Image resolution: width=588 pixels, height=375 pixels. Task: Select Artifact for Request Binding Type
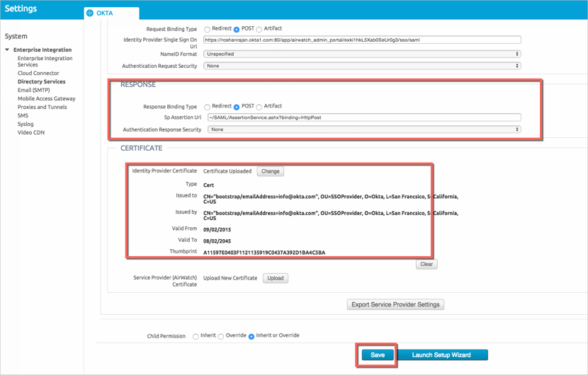coord(259,30)
